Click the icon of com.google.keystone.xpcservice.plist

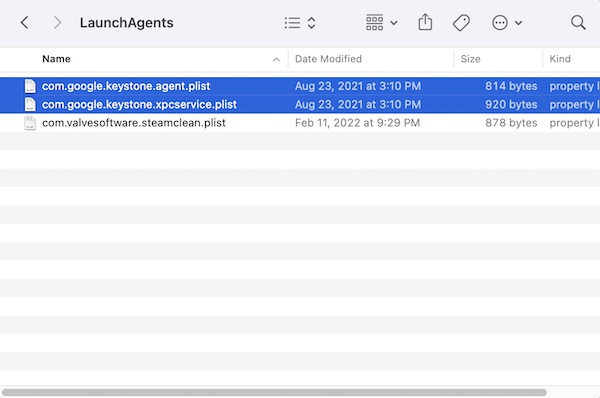coord(30,104)
